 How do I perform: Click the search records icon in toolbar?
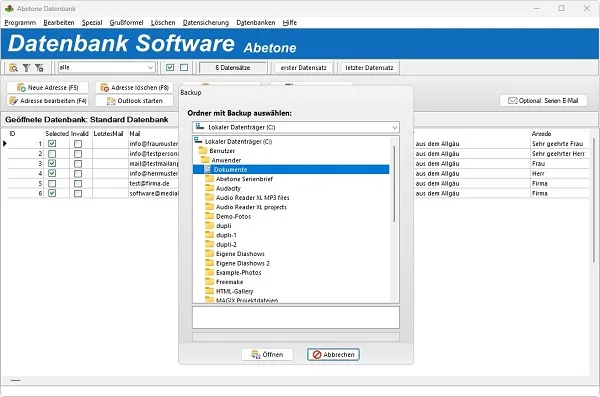(x=13, y=68)
